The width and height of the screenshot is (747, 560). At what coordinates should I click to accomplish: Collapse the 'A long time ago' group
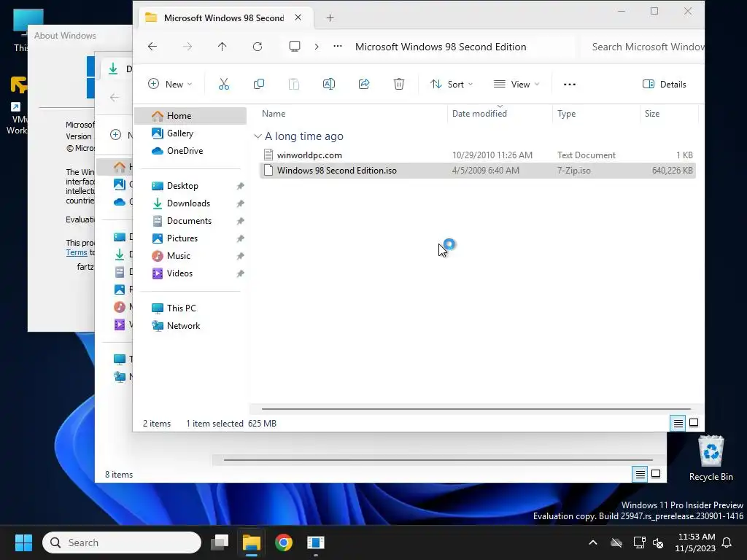258,136
